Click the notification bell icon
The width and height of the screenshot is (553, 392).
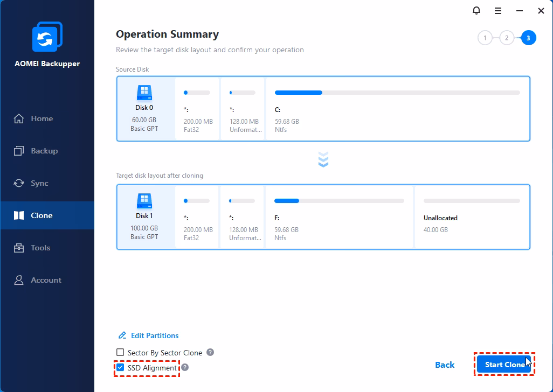pyautogui.click(x=476, y=10)
